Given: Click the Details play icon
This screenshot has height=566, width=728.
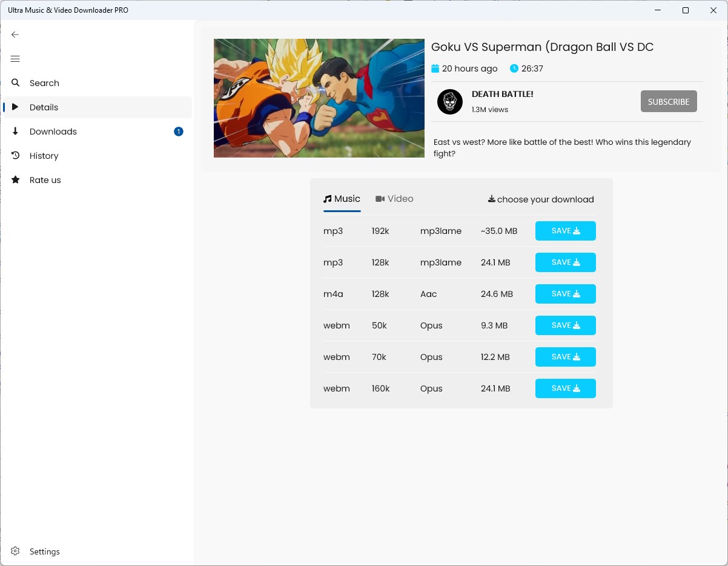Looking at the screenshot, I should point(15,107).
